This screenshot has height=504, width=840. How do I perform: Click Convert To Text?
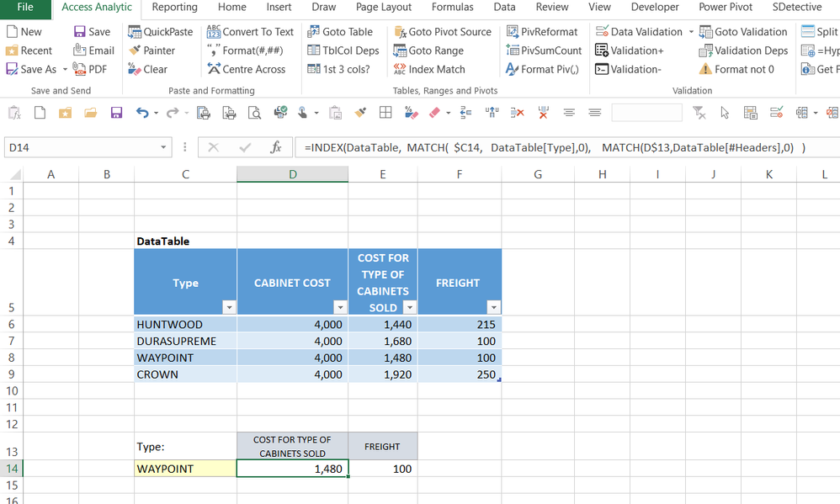click(x=250, y=32)
